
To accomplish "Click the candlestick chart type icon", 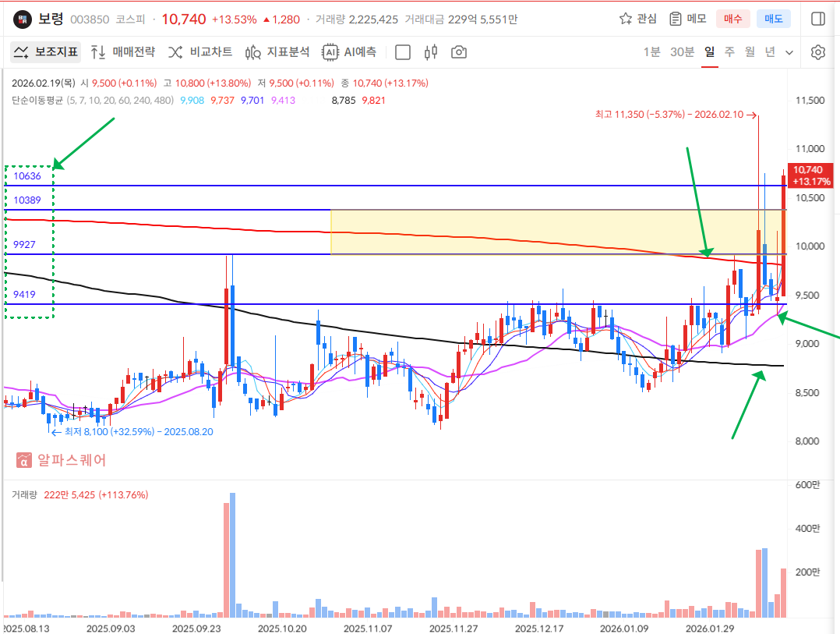I will (x=431, y=52).
